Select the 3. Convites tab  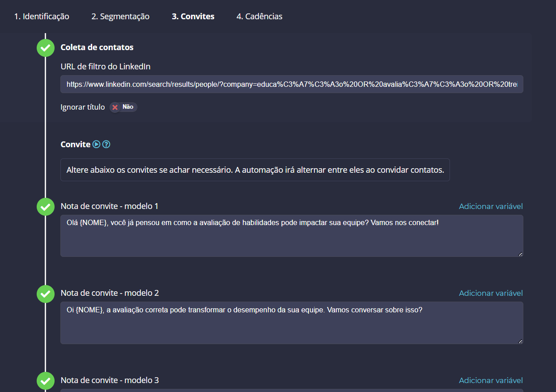click(193, 17)
